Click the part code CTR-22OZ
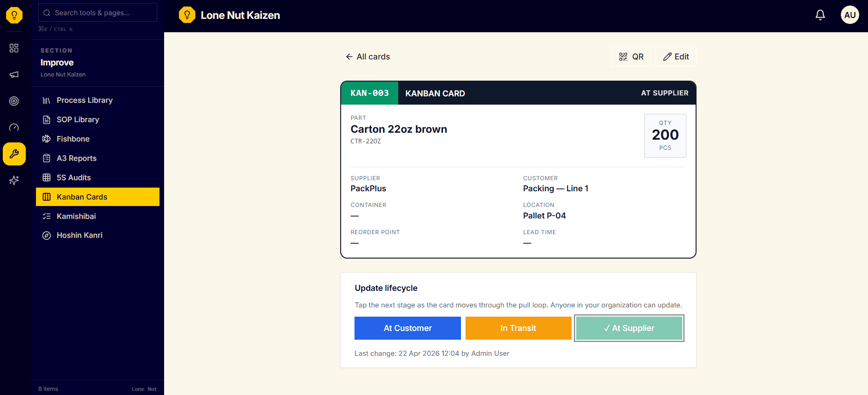 (x=366, y=141)
